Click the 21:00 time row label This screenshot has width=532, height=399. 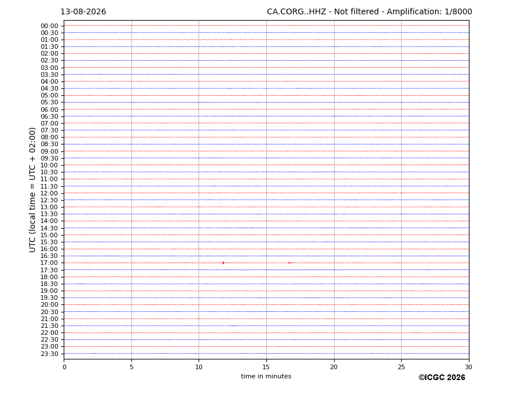coord(49,319)
